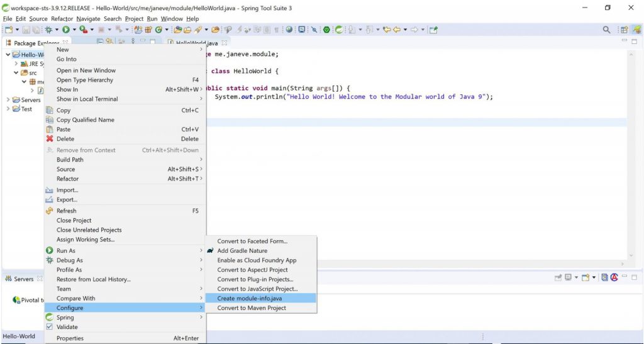Click the Back navigation arrow icon

(x=397, y=30)
